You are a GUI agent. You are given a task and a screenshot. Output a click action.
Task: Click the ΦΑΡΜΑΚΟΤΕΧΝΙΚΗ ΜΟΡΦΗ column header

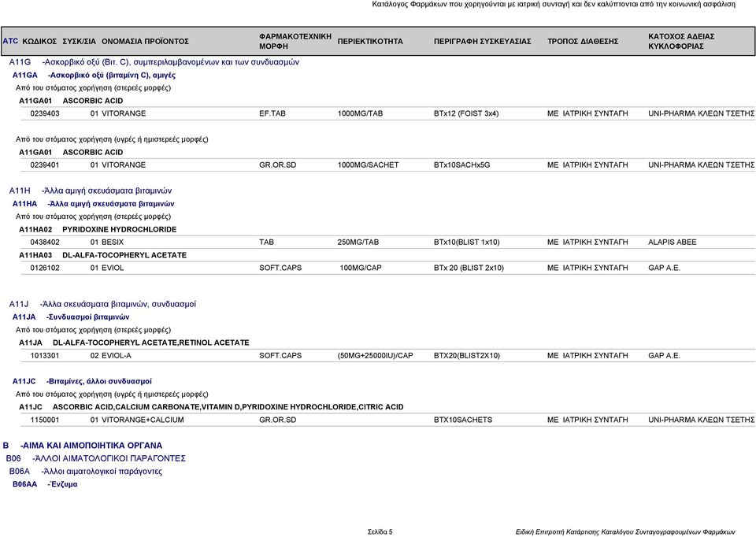295,42
